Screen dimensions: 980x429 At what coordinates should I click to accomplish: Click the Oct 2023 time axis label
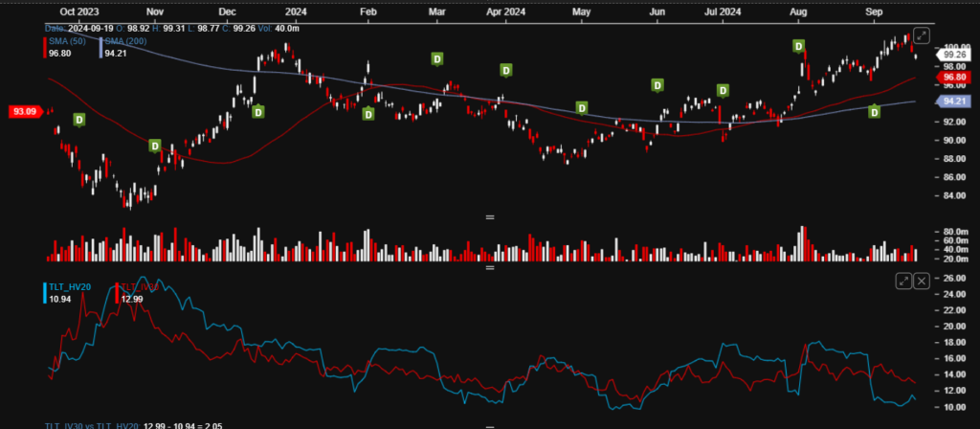tap(79, 11)
